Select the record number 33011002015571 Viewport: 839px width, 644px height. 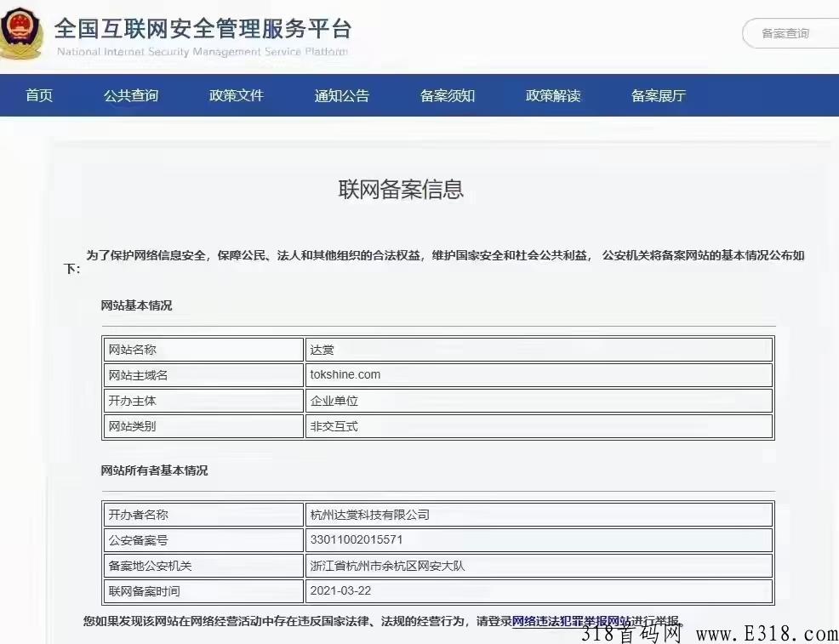click(356, 539)
